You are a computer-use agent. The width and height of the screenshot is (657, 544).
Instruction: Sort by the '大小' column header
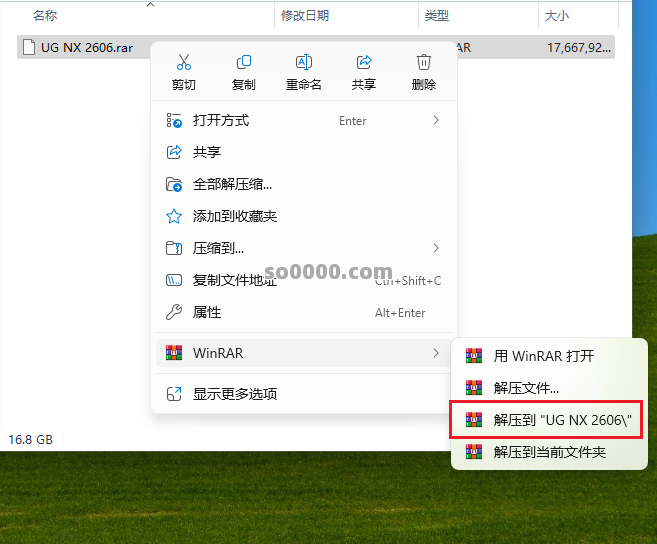556,16
